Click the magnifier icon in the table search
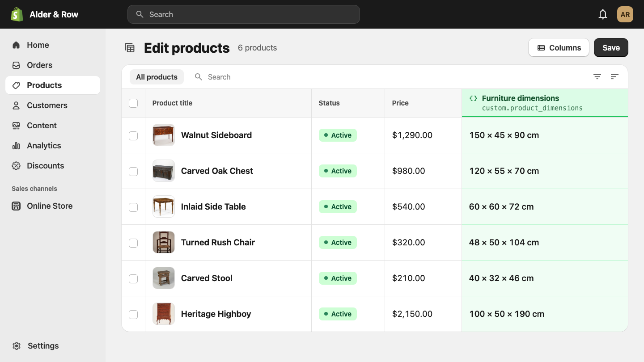 click(x=199, y=77)
